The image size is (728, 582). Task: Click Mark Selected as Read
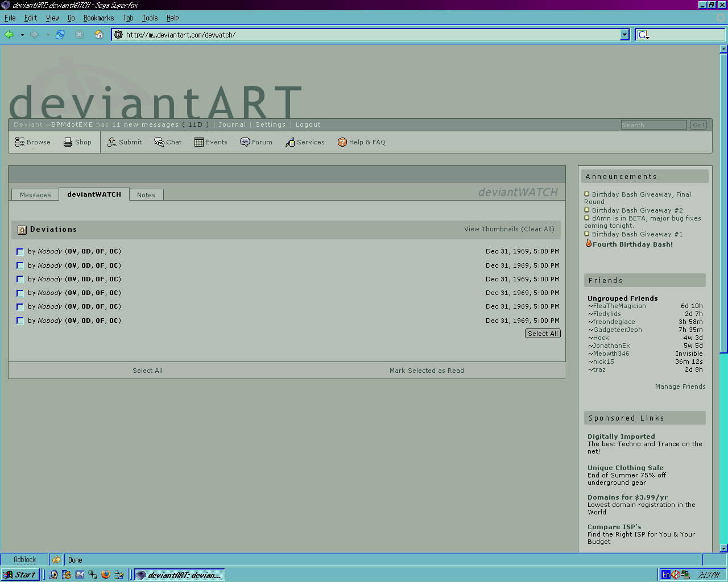click(x=427, y=371)
